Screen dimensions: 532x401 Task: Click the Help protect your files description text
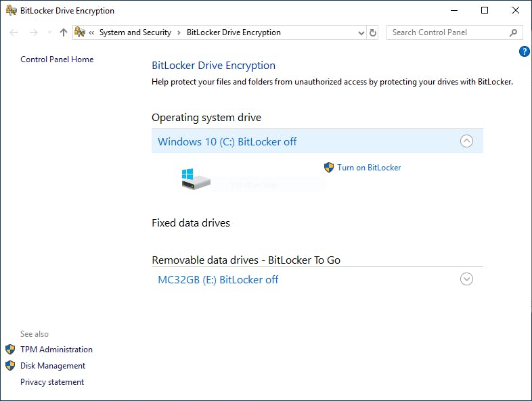pyautogui.click(x=332, y=82)
